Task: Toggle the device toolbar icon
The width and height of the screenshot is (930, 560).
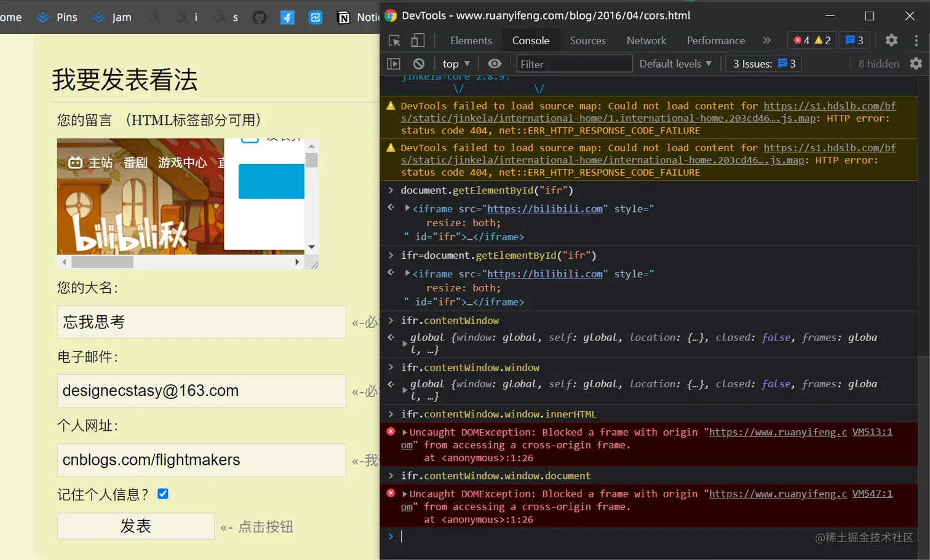Action: (x=418, y=41)
